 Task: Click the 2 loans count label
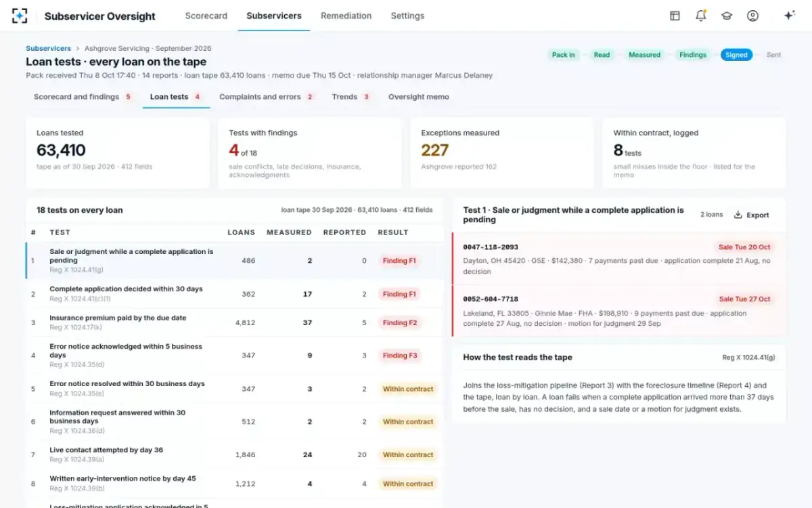[711, 215]
